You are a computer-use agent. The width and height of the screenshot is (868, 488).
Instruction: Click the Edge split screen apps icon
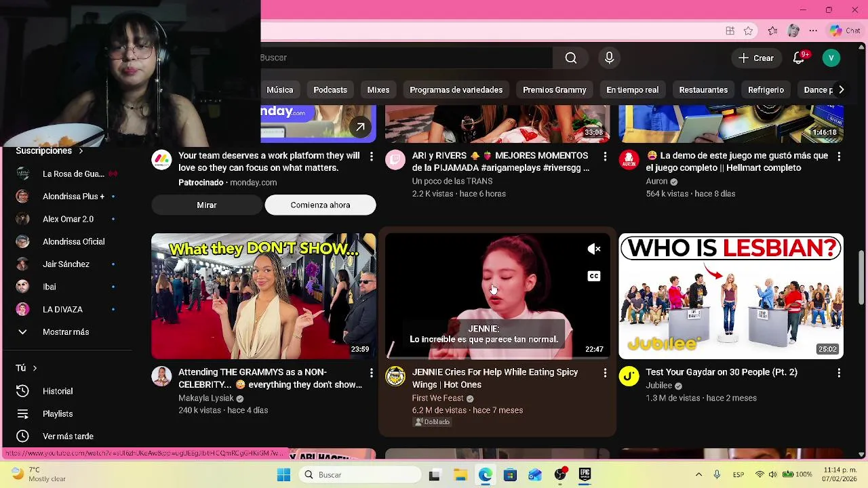730,30
